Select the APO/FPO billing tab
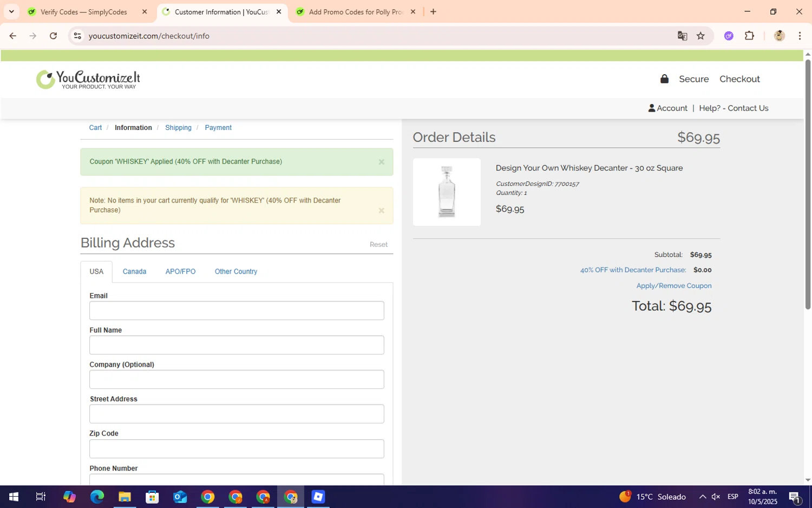 pos(180,271)
